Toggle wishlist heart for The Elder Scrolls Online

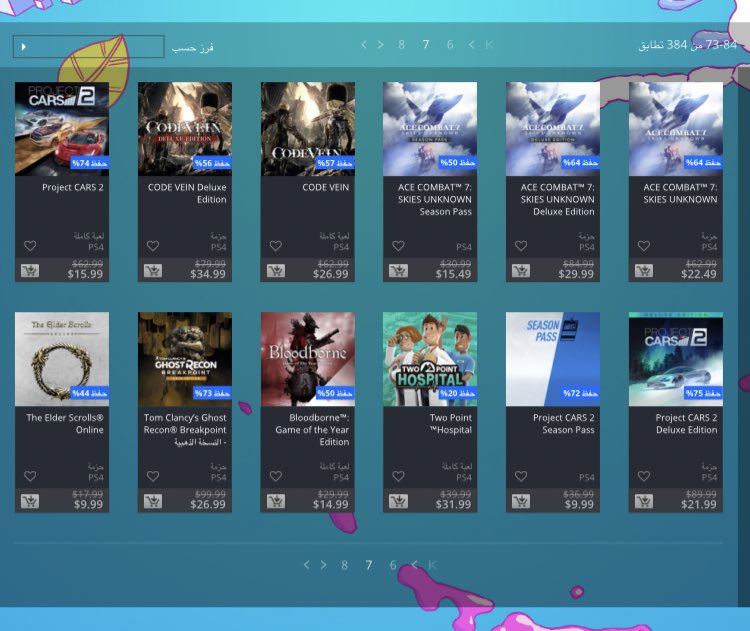coord(30,476)
